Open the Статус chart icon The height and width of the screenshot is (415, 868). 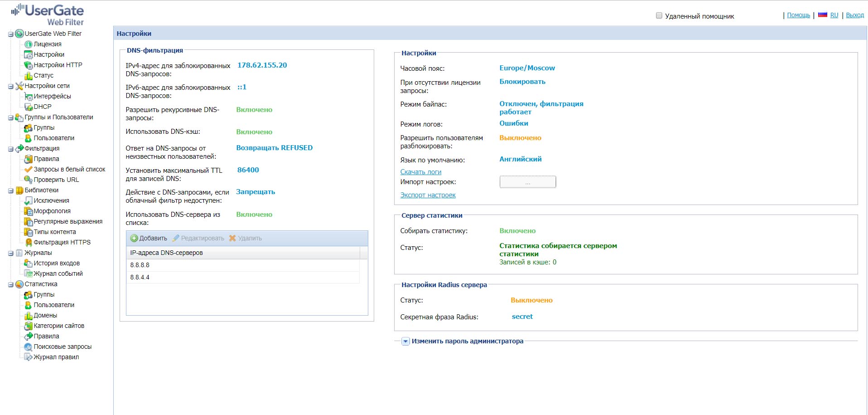tap(29, 75)
